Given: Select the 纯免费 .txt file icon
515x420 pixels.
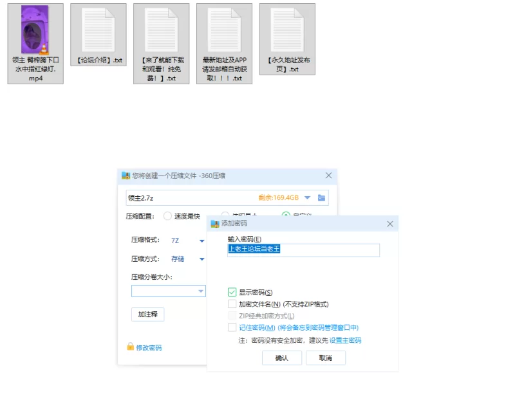Looking at the screenshot, I should click(161, 30).
